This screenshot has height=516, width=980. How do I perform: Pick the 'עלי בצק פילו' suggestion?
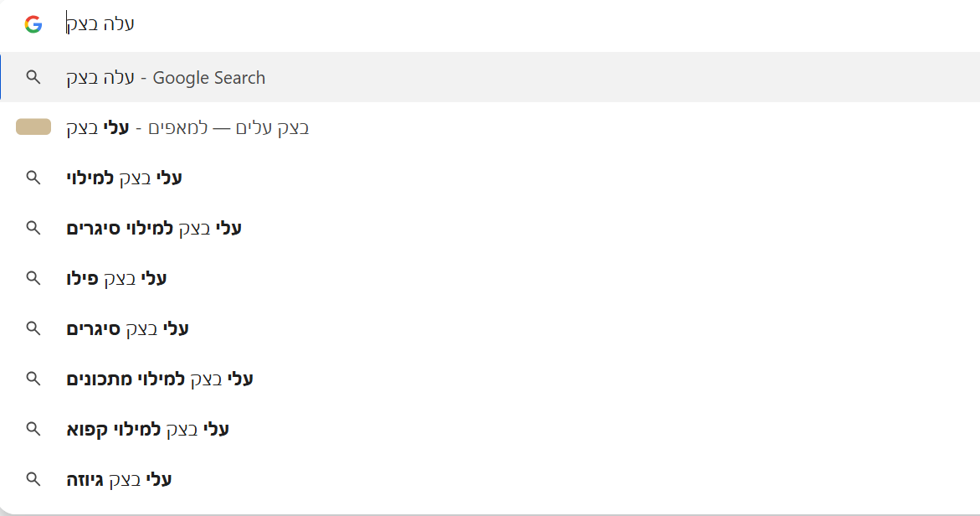point(116,278)
